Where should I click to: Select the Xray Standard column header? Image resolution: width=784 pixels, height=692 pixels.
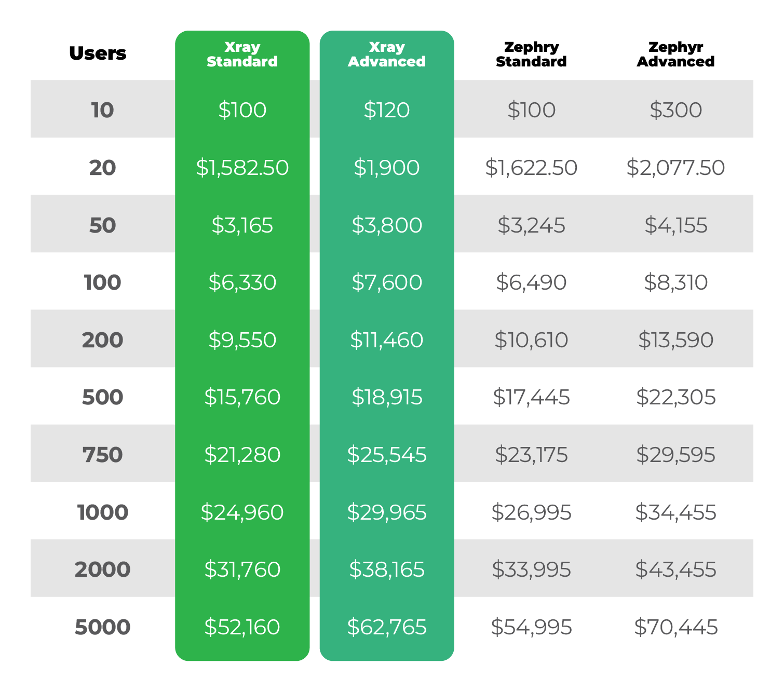pos(242,55)
